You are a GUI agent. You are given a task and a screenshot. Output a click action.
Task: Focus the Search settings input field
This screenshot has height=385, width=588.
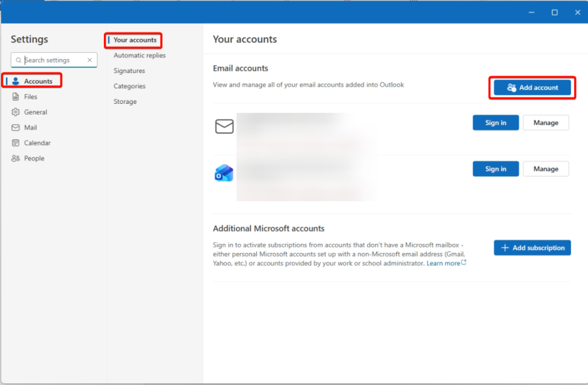point(55,60)
